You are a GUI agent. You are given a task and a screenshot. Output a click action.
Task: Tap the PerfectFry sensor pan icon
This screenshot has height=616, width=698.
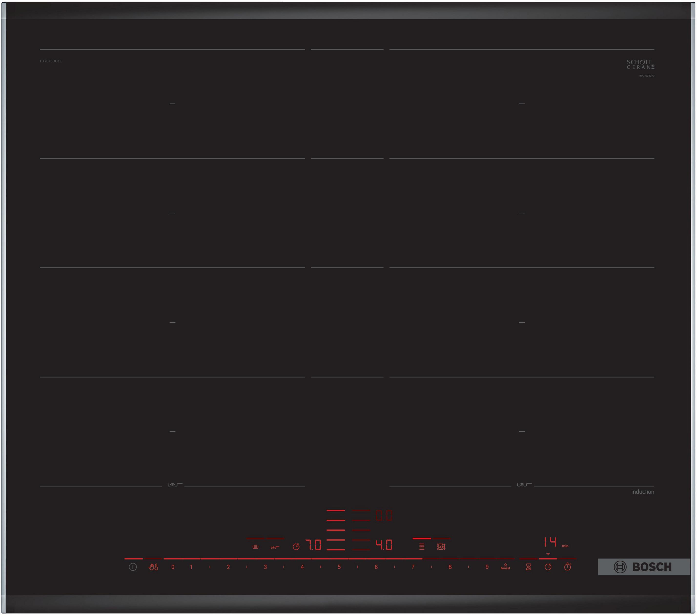[275, 547]
